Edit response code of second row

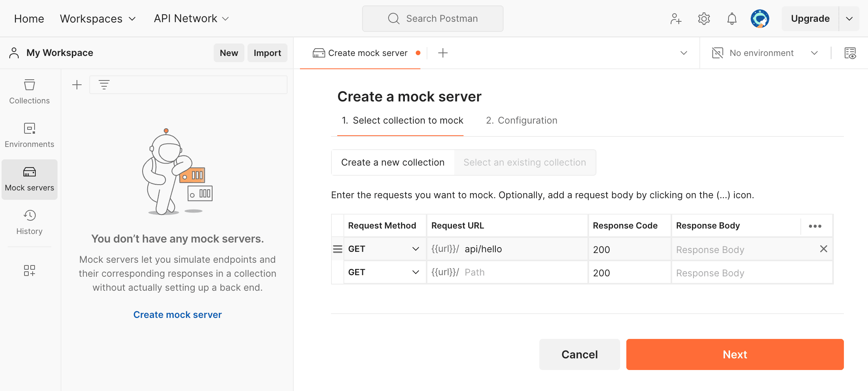pos(629,272)
